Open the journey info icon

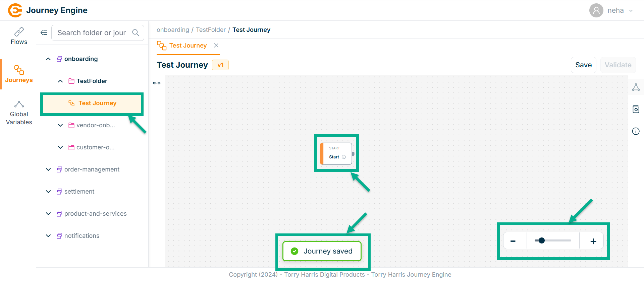tap(636, 131)
